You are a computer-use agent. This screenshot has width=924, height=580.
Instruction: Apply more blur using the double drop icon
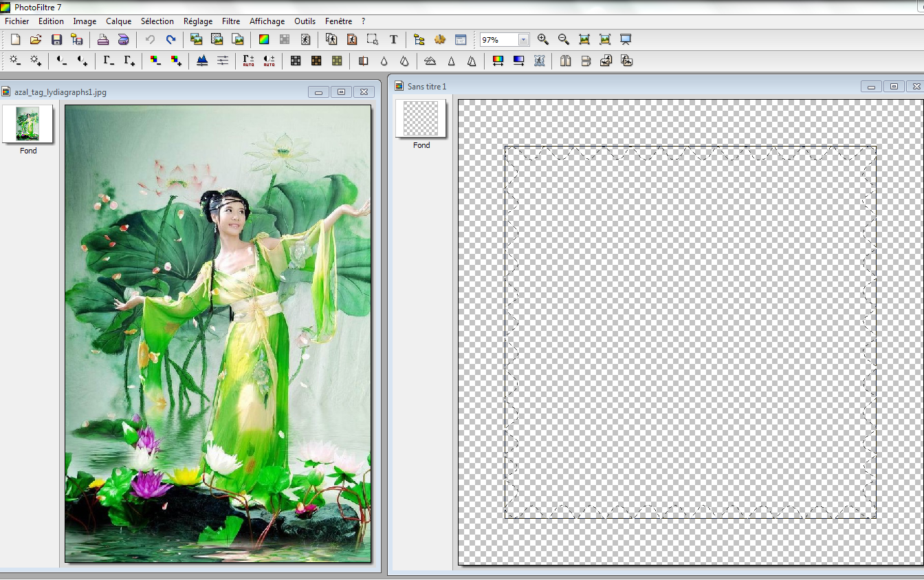(404, 61)
